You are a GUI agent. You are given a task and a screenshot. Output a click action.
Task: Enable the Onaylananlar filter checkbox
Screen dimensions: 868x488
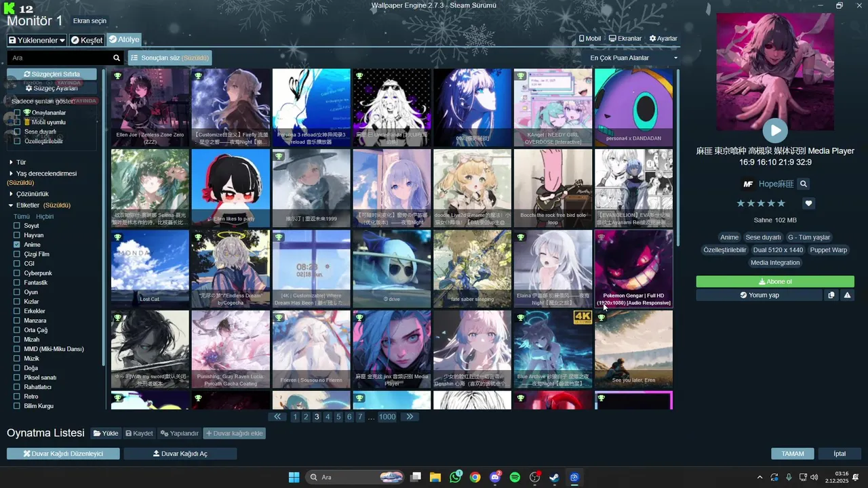coord(18,113)
